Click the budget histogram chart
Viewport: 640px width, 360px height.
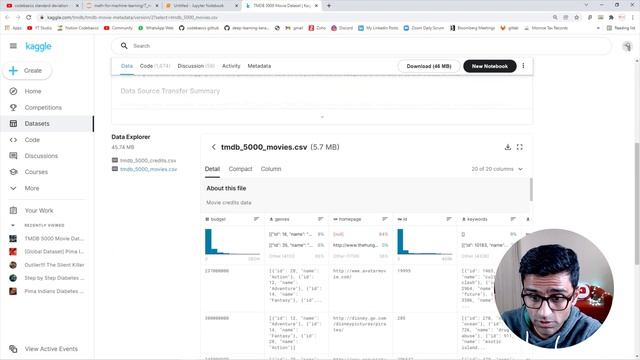(232, 242)
